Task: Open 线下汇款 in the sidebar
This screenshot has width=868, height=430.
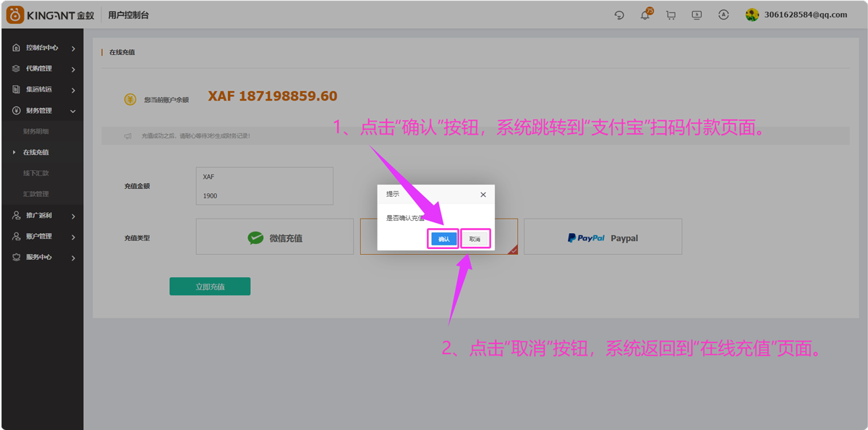Action: 36,174
